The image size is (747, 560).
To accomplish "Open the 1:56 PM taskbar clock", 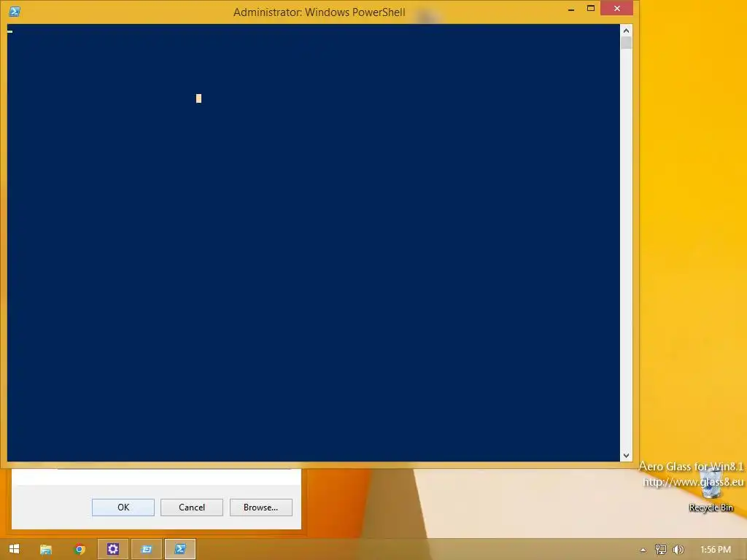I will click(x=716, y=550).
